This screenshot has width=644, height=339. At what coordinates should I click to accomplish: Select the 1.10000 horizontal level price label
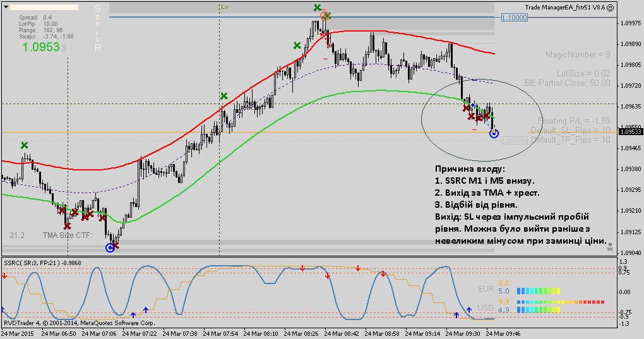click(515, 18)
